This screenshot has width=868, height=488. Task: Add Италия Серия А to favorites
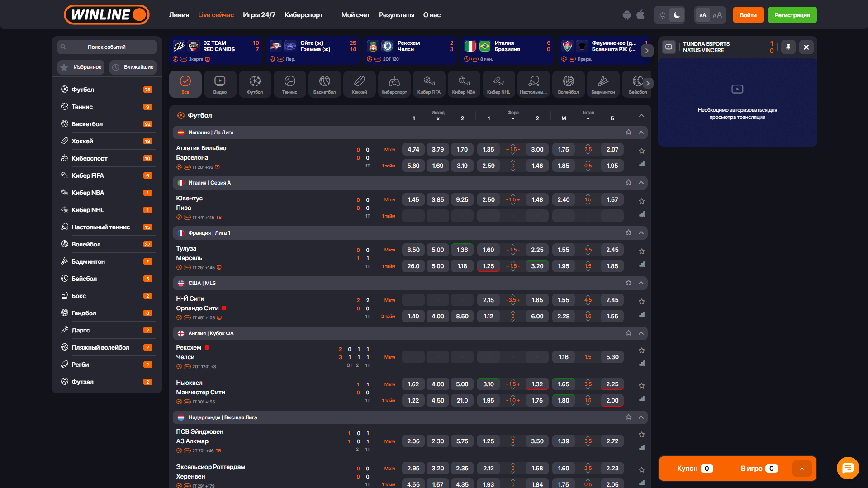[628, 182]
